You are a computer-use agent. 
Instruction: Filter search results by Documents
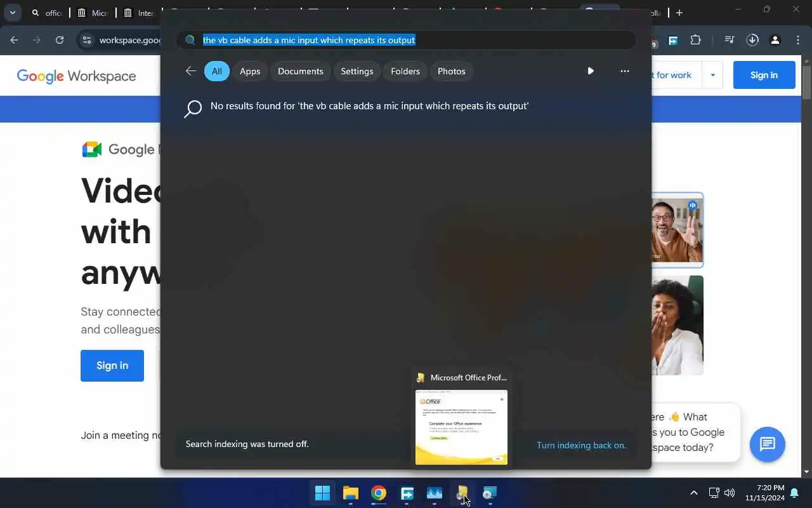coord(301,71)
